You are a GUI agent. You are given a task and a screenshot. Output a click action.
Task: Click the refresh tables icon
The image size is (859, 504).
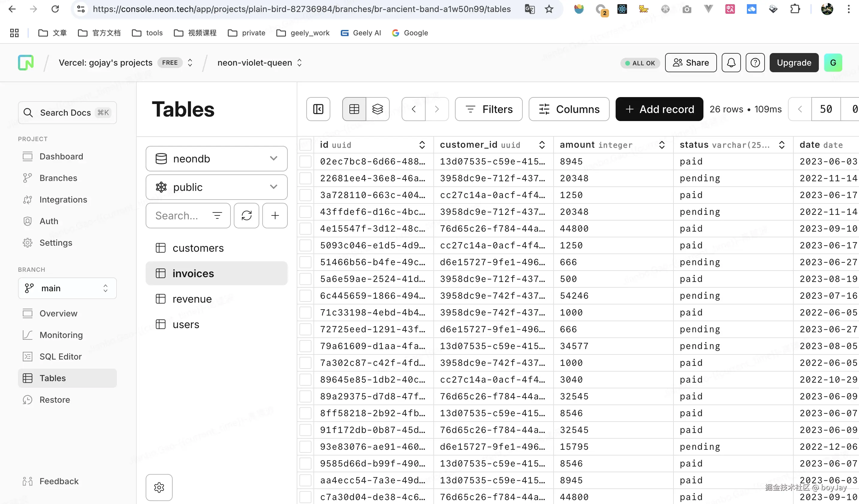tap(246, 216)
